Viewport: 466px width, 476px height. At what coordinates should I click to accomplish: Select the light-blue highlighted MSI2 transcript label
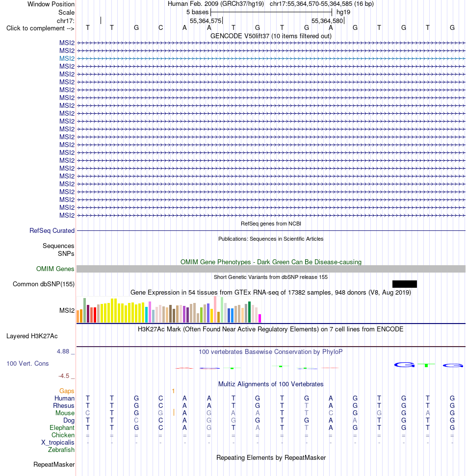tap(67, 59)
